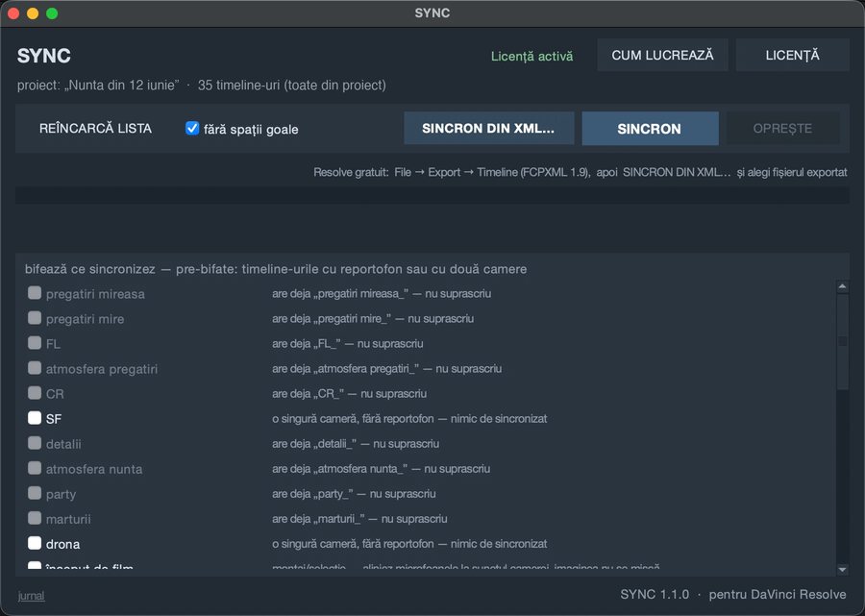This screenshot has height=616, width=865.
Task: Click the SYNC heading title
Action: [44, 56]
